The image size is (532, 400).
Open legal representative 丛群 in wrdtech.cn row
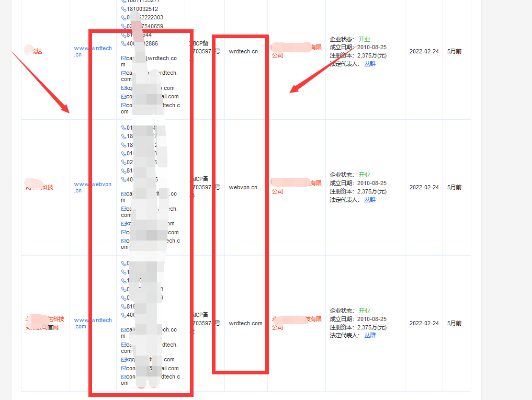(x=370, y=64)
